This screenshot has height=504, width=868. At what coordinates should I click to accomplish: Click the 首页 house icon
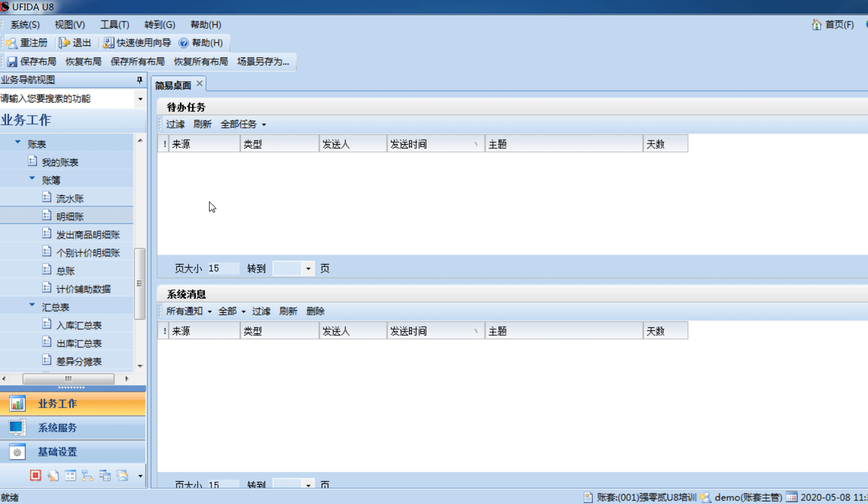(817, 25)
